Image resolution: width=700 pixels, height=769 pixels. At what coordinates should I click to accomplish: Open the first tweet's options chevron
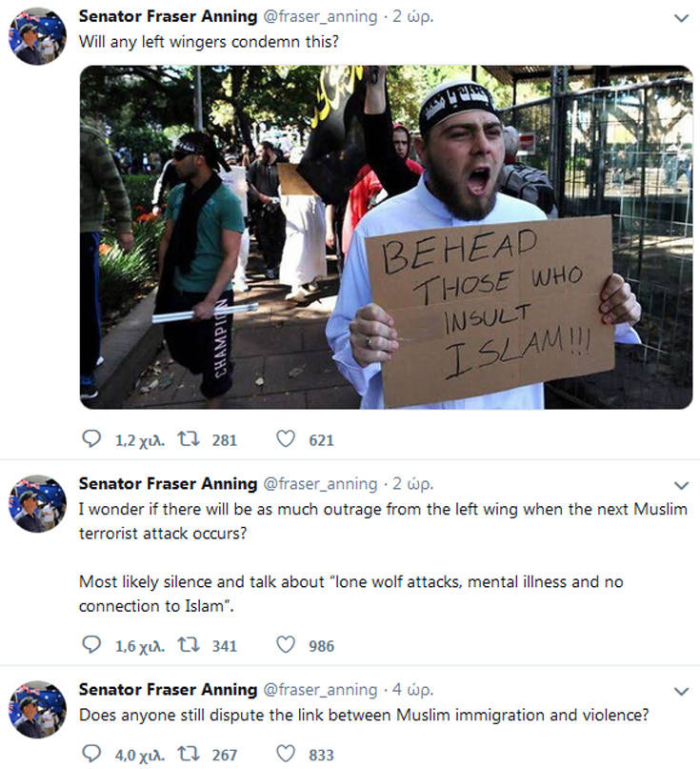[681, 18]
